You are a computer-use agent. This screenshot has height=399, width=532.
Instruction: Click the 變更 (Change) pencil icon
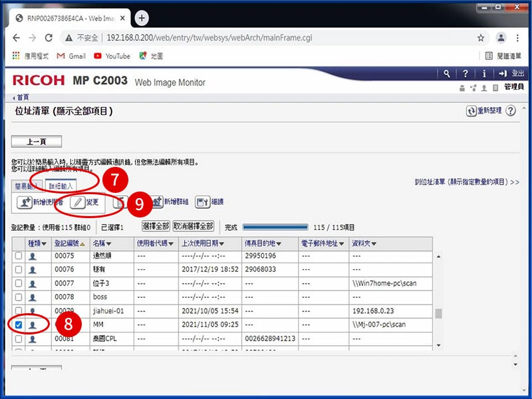[x=77, y=201]
